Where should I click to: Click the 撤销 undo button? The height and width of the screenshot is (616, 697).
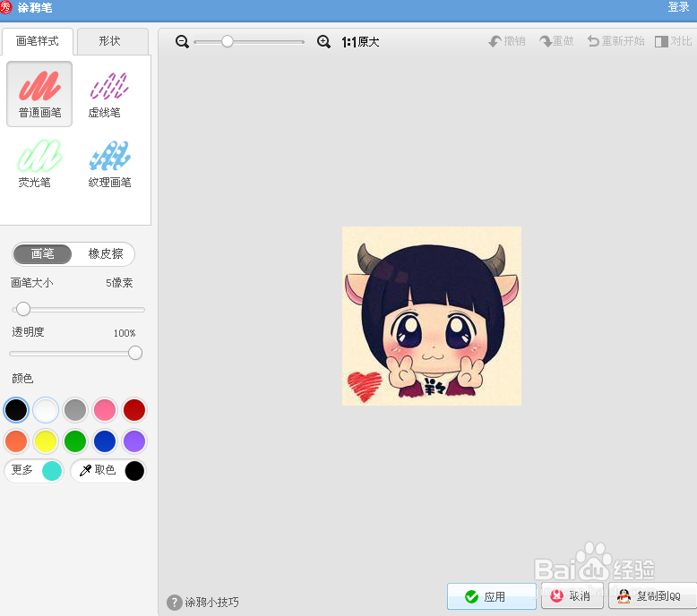pyautogui.click(x=507, y=41)
